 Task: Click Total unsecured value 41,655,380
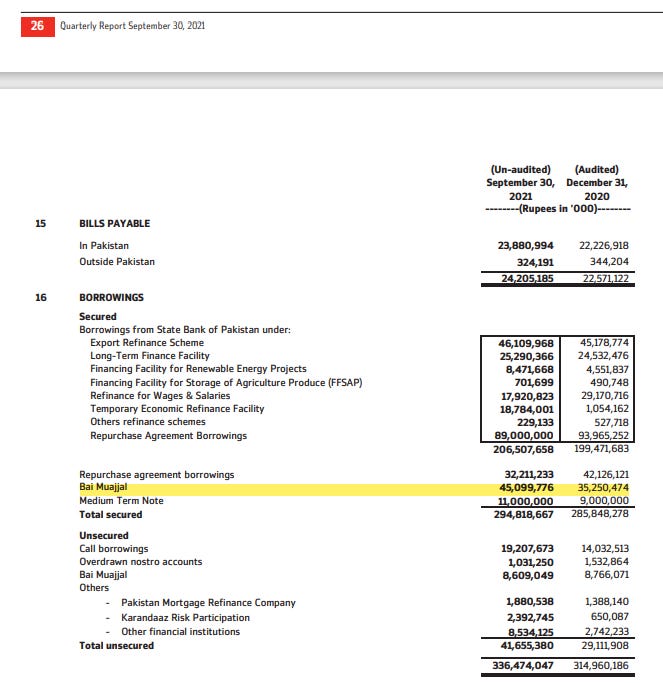coord(527,646)
